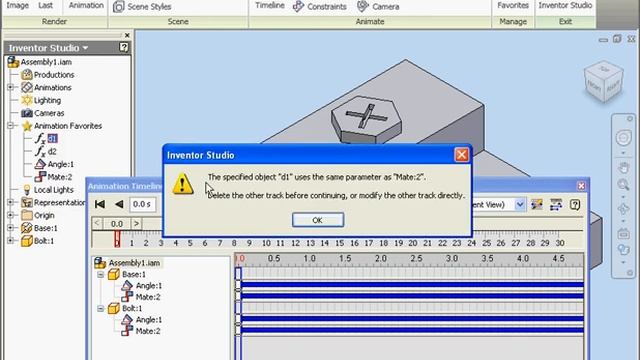The image size is (640, 360).
Task: Select Assembly1.iam in the timeline tree
Action: (x=134, y=263)
